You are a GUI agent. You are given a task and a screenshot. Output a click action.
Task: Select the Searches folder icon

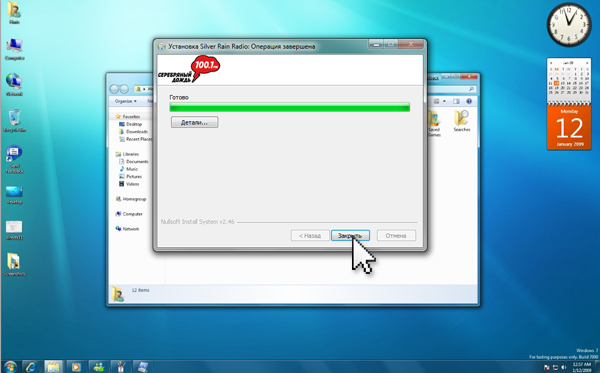(x=462, y=121)
